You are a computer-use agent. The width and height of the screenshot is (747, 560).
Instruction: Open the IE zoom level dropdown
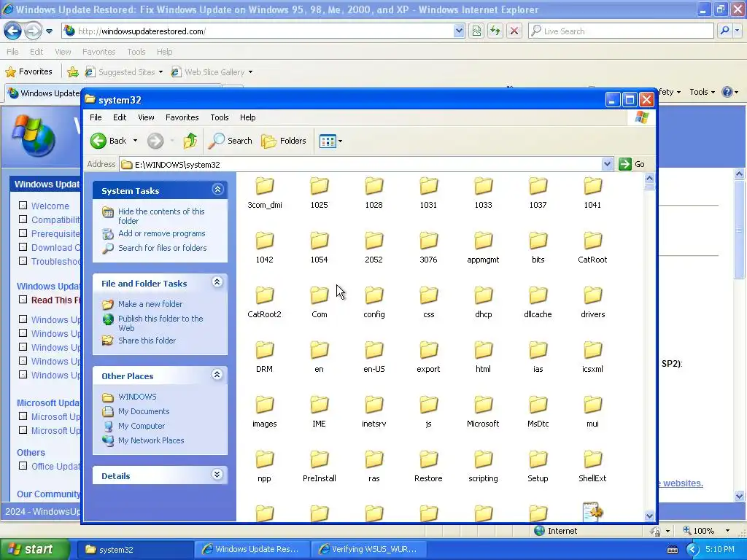click(727, 531)
